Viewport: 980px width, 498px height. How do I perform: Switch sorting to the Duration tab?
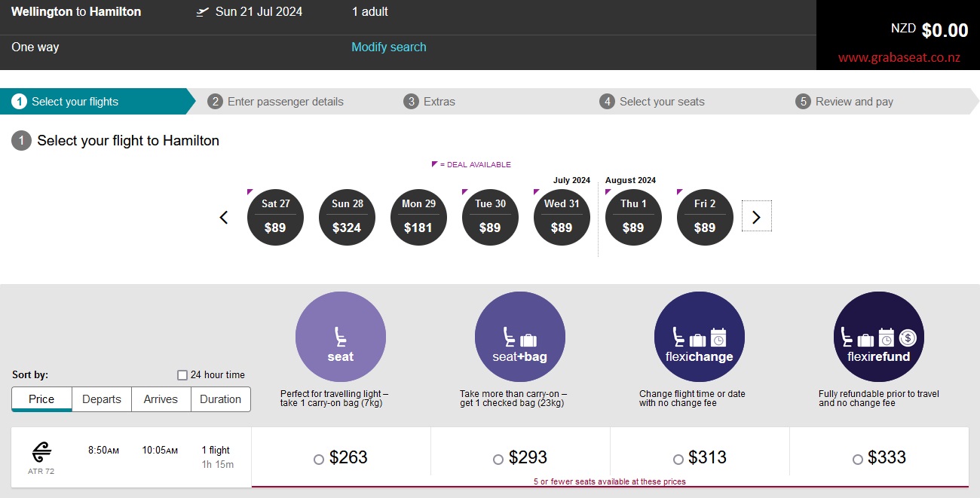[x=220, y=399]
